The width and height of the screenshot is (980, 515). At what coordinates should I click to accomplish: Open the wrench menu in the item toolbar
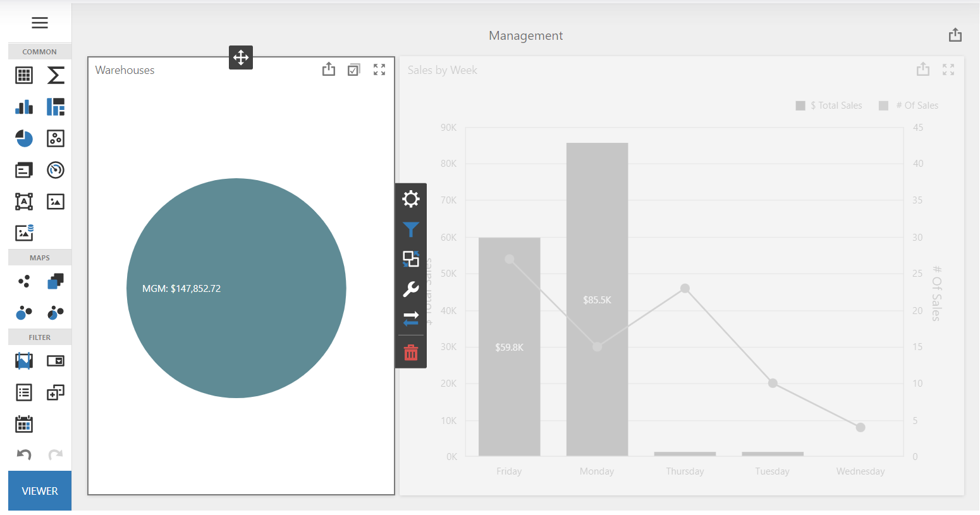click(411, 289)
